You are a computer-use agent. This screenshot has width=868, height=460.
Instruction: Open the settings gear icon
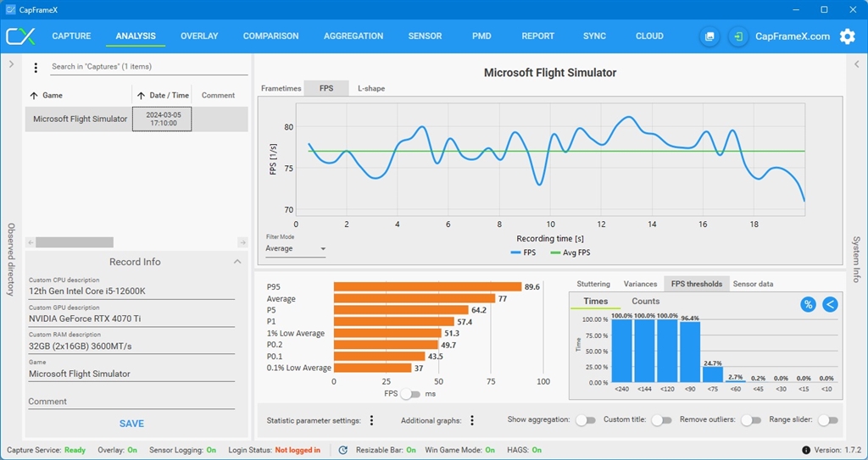847,36
